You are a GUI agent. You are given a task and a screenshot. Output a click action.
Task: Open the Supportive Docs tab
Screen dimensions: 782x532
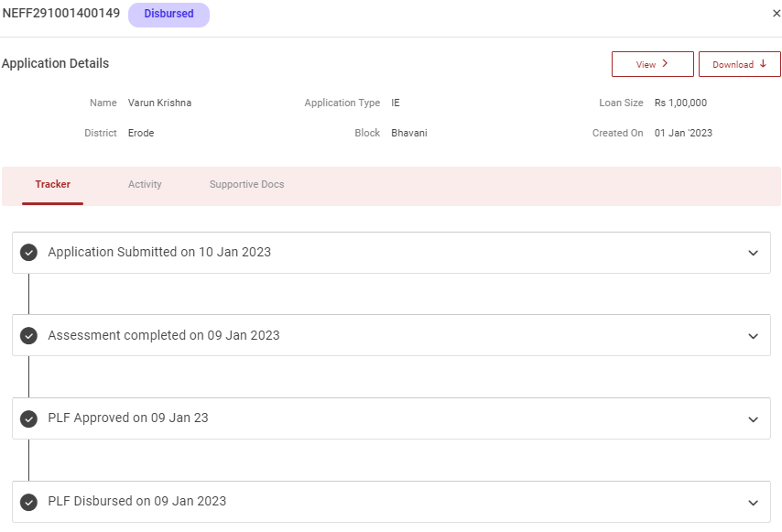tap(246, 185)
